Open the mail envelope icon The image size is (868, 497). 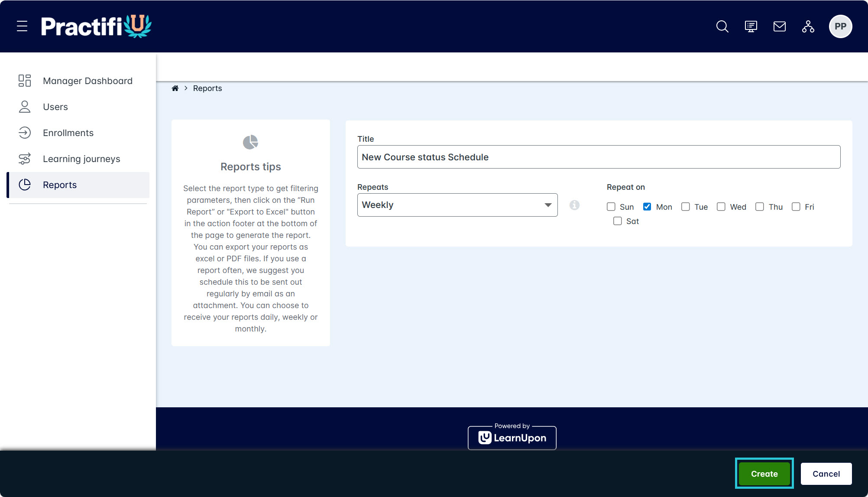(x=779, y=26)
